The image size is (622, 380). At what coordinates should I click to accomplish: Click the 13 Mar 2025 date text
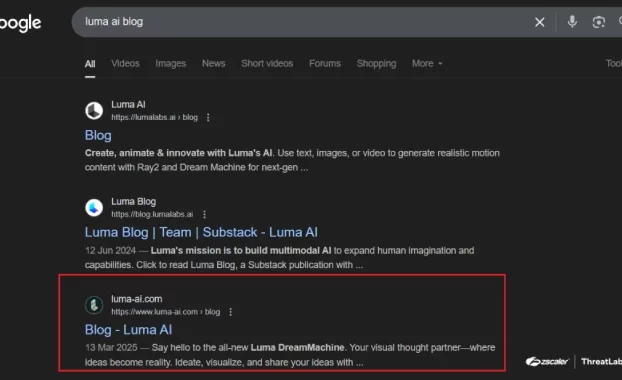coord(111,348)
